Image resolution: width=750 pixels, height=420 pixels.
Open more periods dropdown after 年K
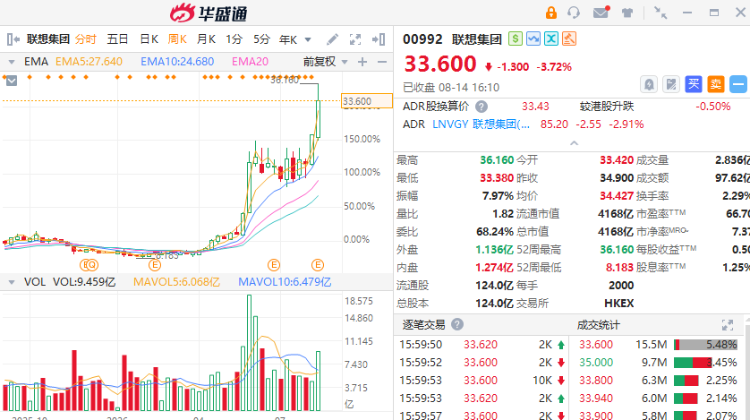click(x=308, y=40)
